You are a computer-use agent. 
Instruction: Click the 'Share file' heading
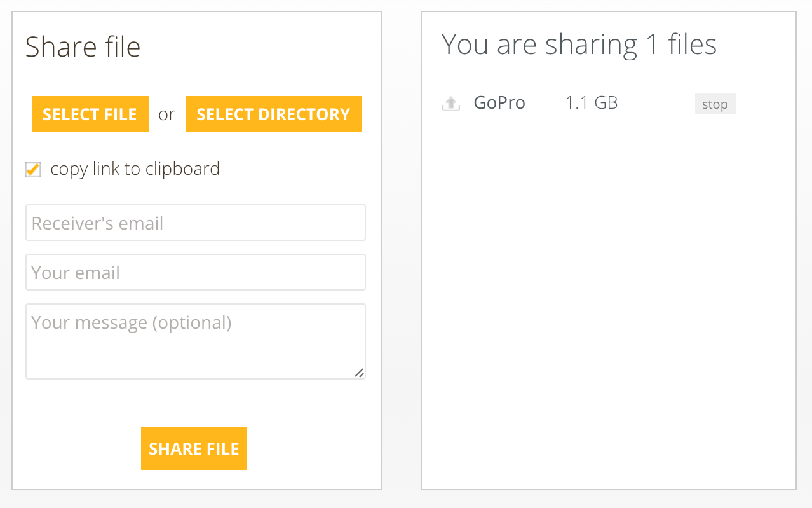[x=83, y=47]
